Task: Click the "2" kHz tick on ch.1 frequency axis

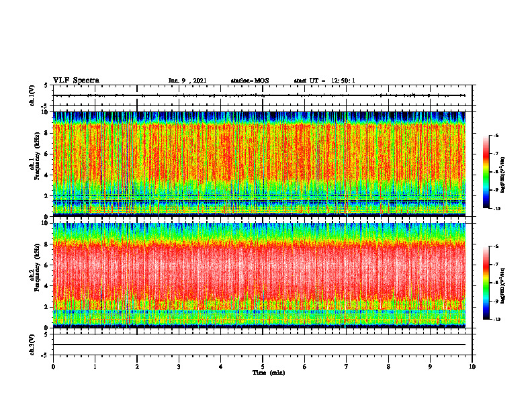Action: [x=46, y=195]
